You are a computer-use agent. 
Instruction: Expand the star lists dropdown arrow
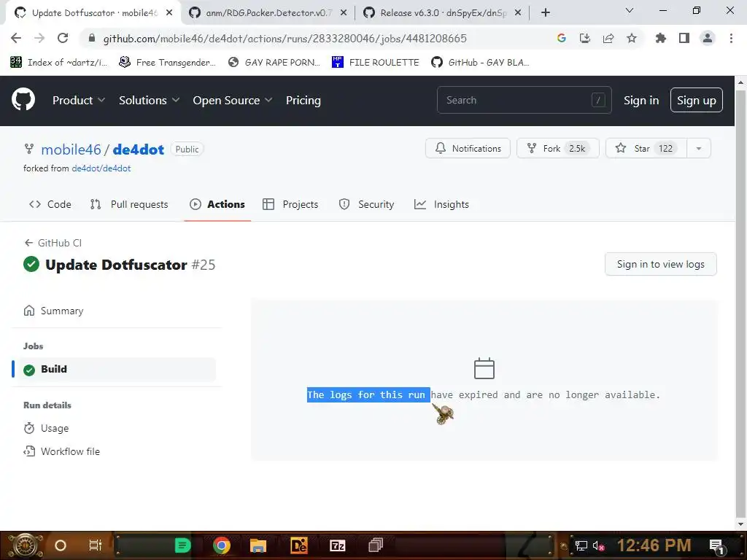coord(698,148)
